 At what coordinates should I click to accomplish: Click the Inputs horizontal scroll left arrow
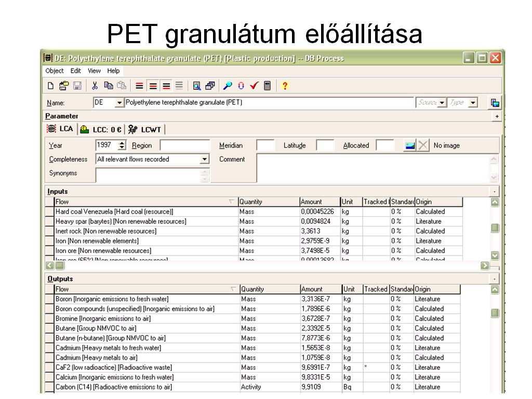coord(50,265)
